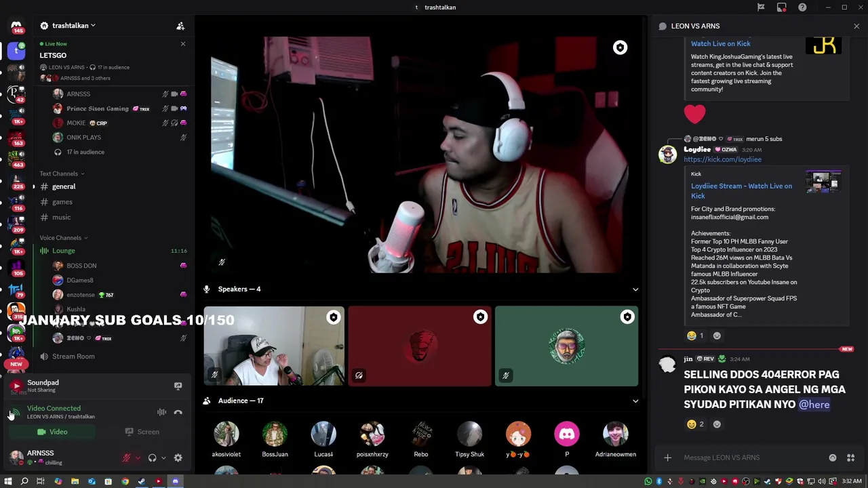Click the streamer mode recording icon

782,7
